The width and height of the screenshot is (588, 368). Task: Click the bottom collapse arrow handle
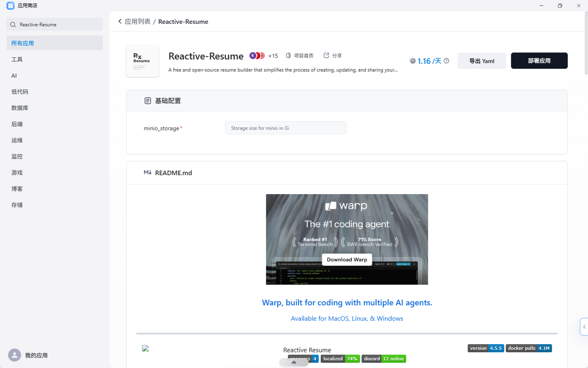(294, 362)
